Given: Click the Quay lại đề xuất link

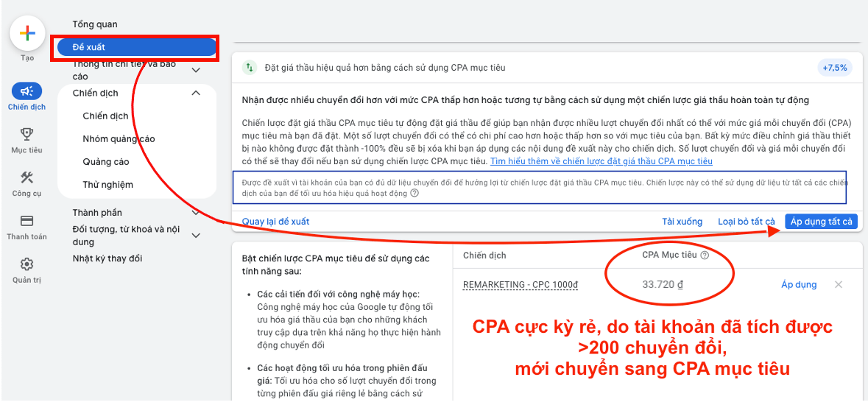Looking at the screenshot, I should click(x=275, y=222).
